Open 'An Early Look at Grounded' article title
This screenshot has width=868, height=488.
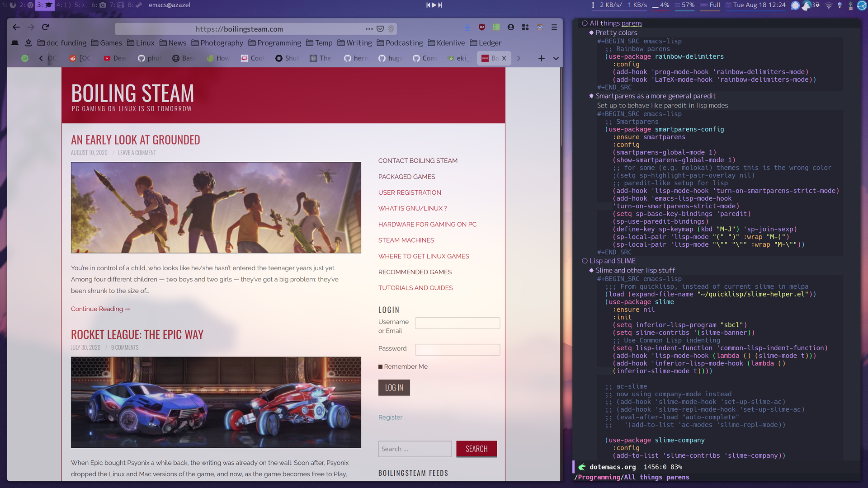click(x=135, y=140)
